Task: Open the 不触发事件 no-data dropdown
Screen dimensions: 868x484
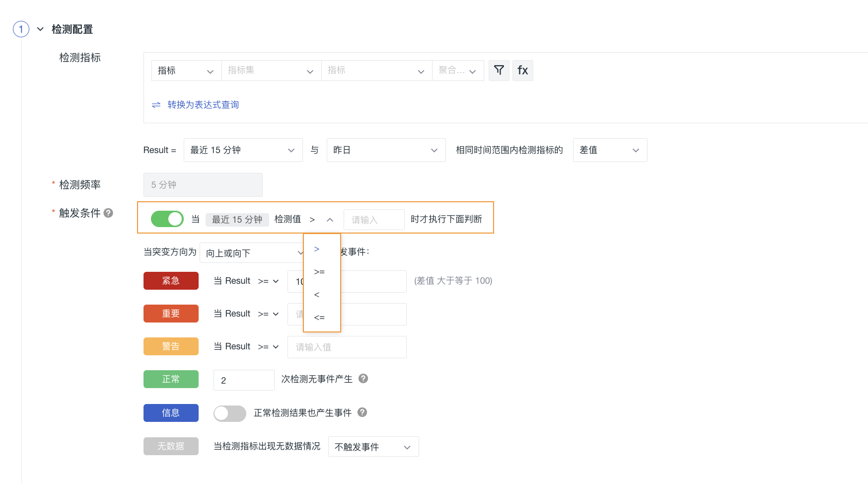Action: pos(373,447)
